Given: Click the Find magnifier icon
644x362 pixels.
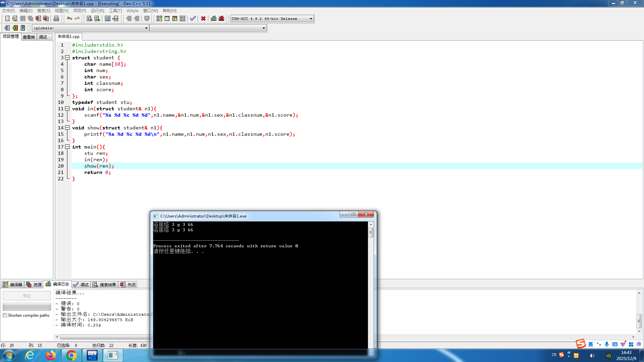Looking at the screenshot, I should pyautogui.click(x=89, y=18).
